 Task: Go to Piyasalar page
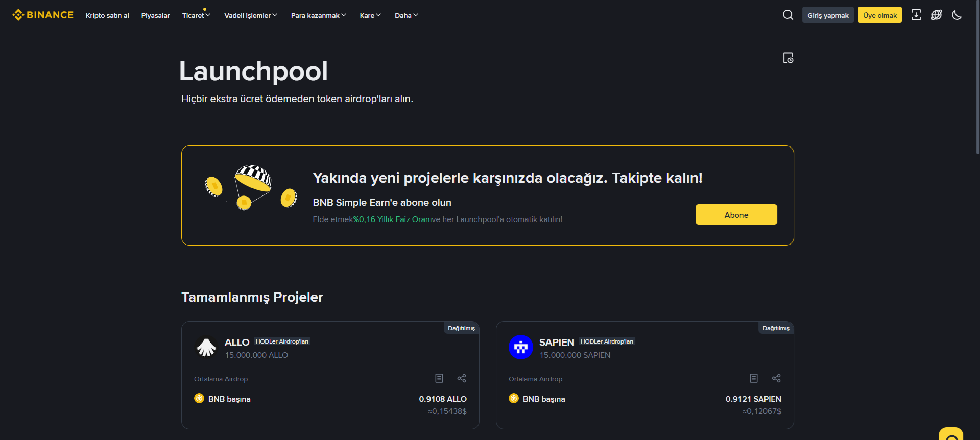coord(156,15)
